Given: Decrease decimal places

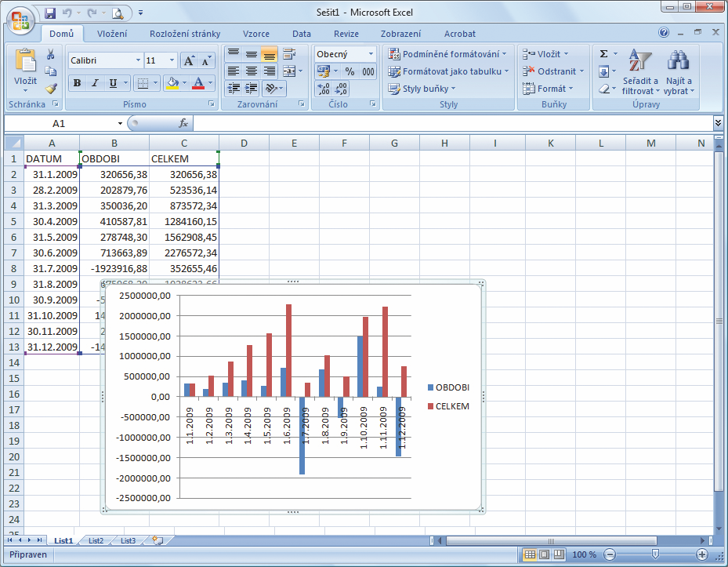Looking at the screenshot, I should (x=341, y=89).
